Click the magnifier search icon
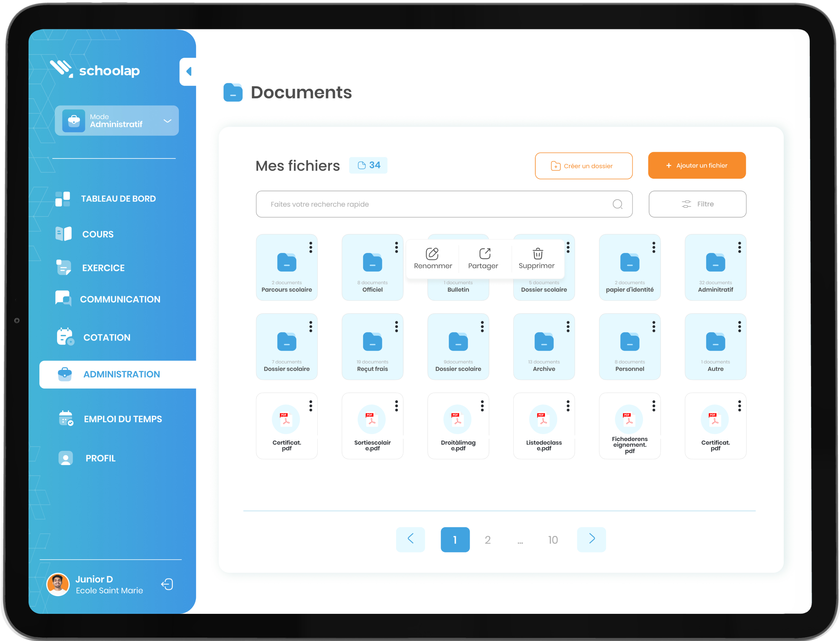840x641 pixels. [617, 204]
